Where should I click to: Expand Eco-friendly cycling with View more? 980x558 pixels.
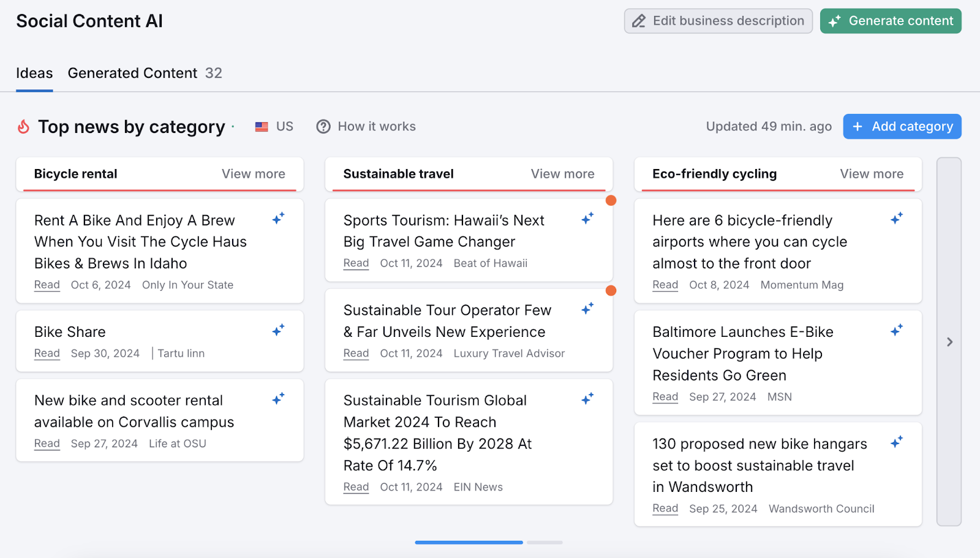872,174
